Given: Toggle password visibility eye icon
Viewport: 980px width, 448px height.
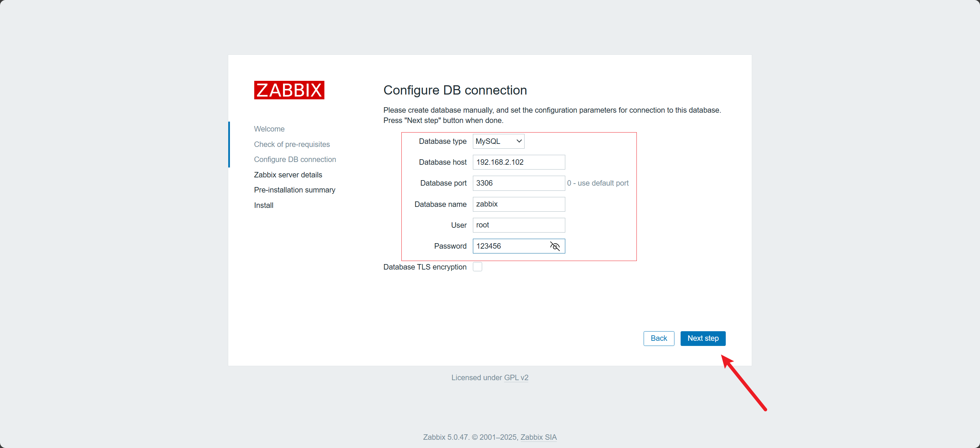Looking at the screenshot, I should pyautogui.click(x=555, y=246).
